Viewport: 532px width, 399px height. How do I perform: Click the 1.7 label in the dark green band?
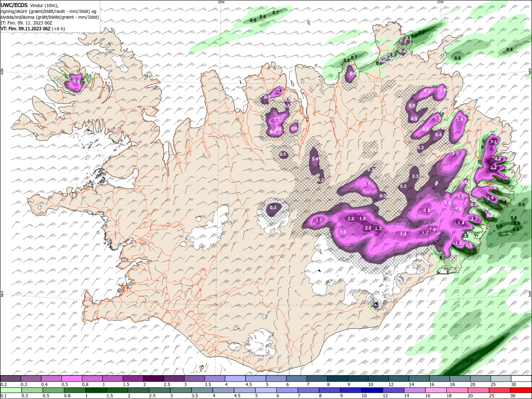pos(470,361)
